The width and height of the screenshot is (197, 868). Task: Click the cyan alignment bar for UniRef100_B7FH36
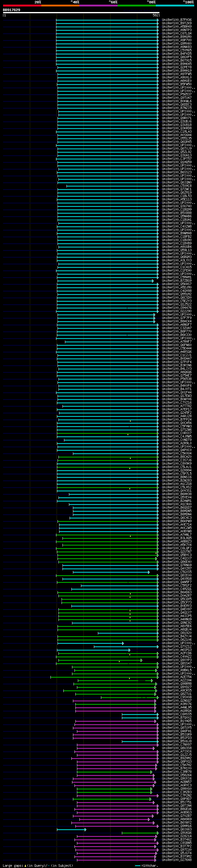pyautogui.click(x=107, y=20)
